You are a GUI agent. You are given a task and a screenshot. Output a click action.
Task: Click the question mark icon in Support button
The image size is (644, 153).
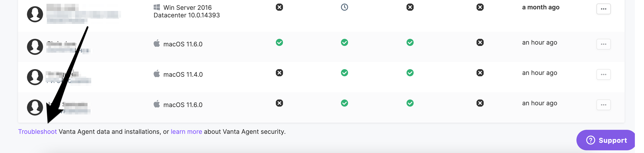pyautogui.click(x=590, y=140)
